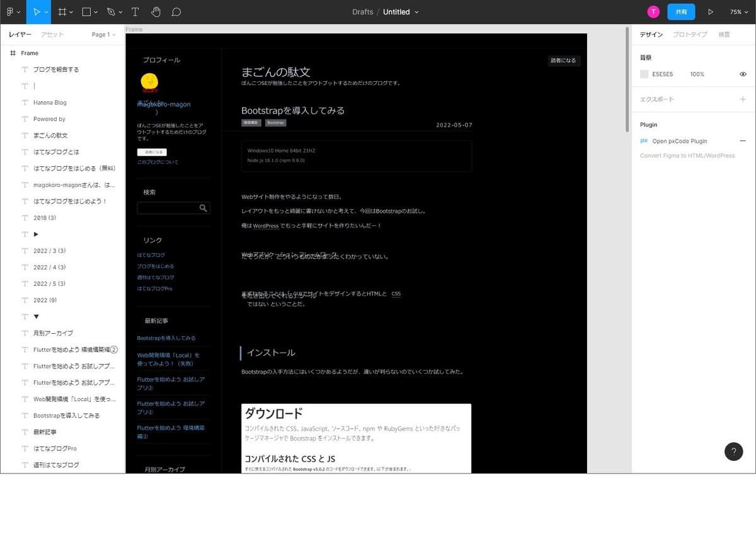Switch to the 検査 tab
This screenshot has width=756, height=534.
pyautogui.click(x=724, y=35)
